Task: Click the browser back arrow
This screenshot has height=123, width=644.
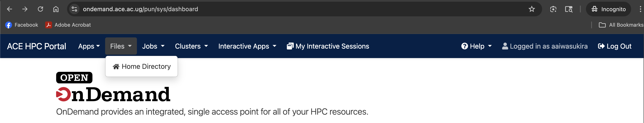Action: [x=9, y=9]
